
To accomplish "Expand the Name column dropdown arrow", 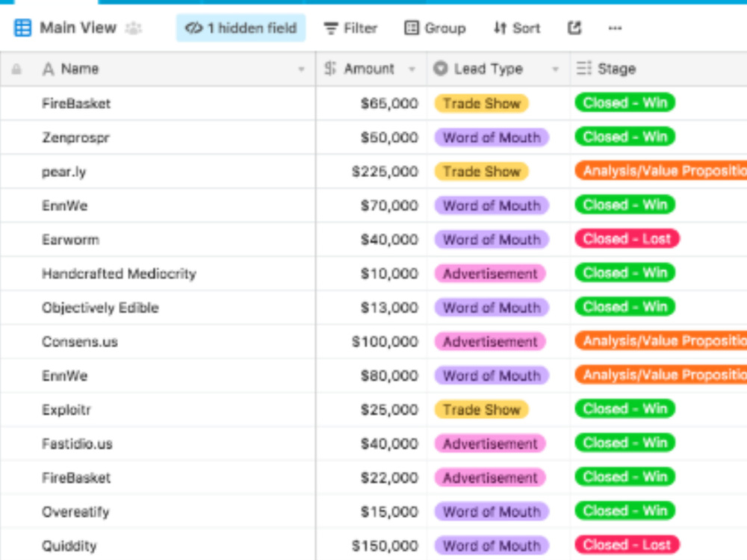I will click(301, 69).
